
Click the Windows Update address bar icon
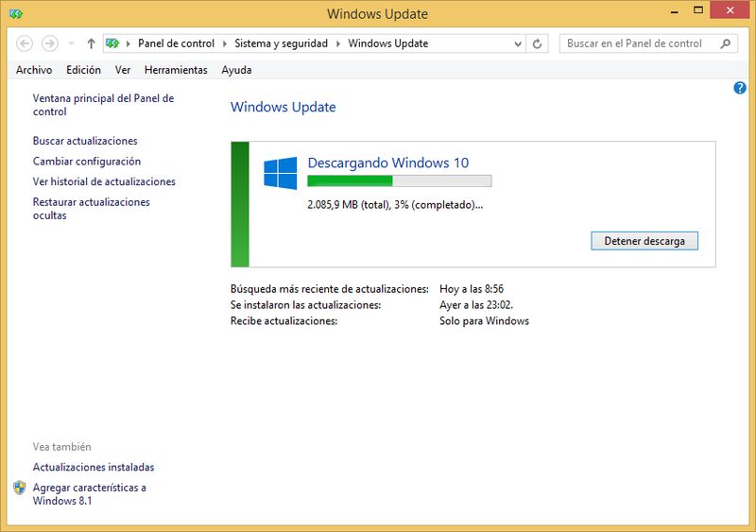coord(112,43)
